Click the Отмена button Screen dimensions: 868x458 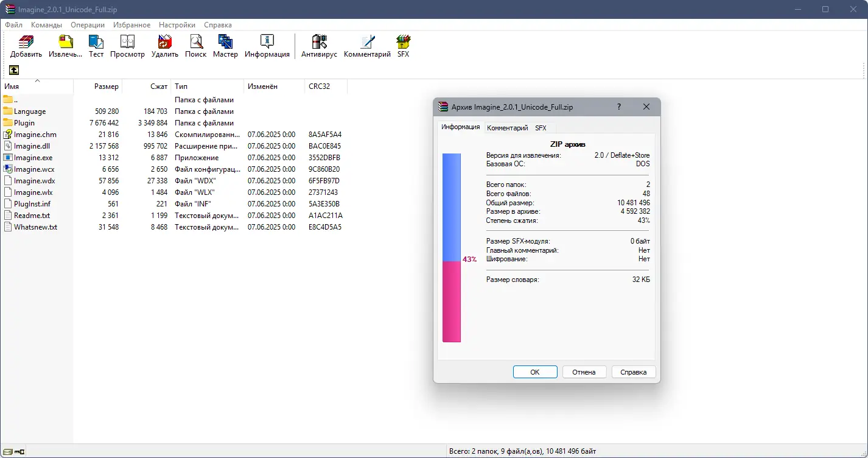pos(584,372)
